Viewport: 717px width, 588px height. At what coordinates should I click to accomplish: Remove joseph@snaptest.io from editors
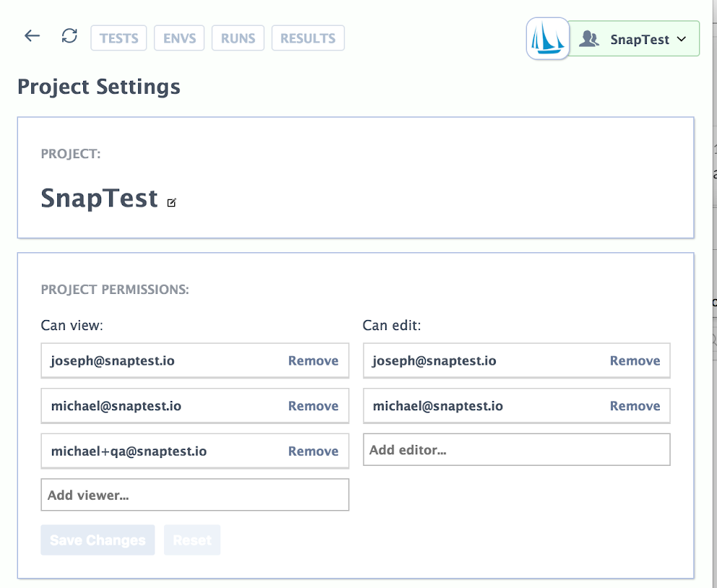pos(635,361)
